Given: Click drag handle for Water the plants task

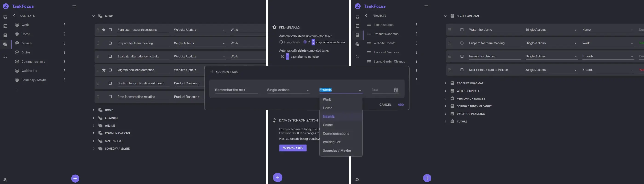Looking at the screenshot, I should (449, 30).
